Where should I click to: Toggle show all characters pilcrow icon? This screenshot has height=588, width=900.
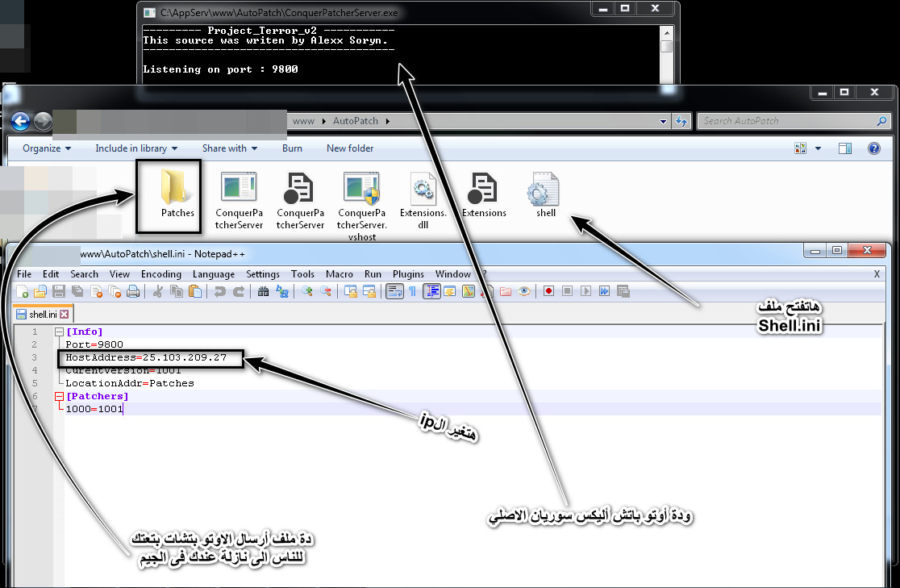[412, 292]
